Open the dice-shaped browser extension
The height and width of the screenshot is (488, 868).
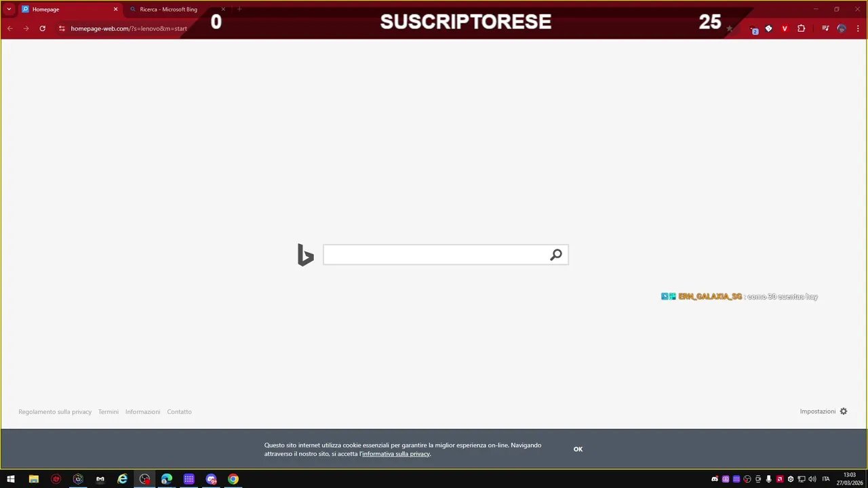coord(768,28)
